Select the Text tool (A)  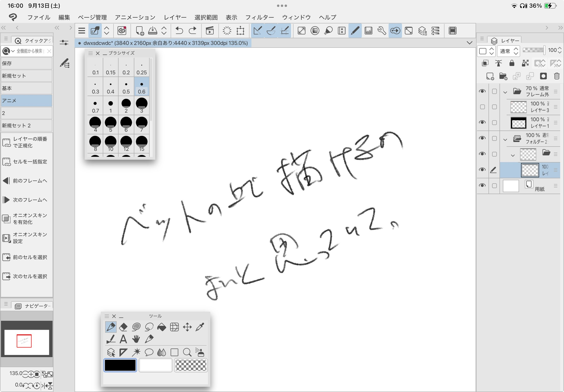tap(123, 339)
